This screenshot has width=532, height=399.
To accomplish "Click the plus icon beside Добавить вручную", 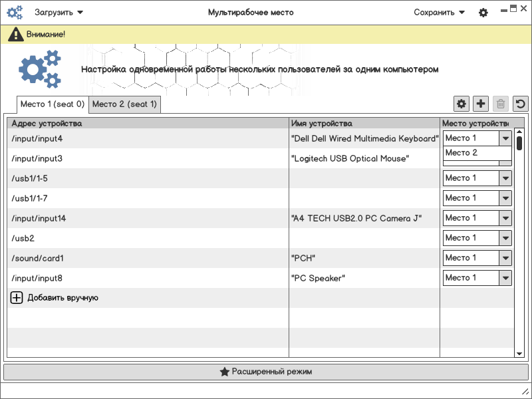I will pyautogui.click(x=16, y=298).
